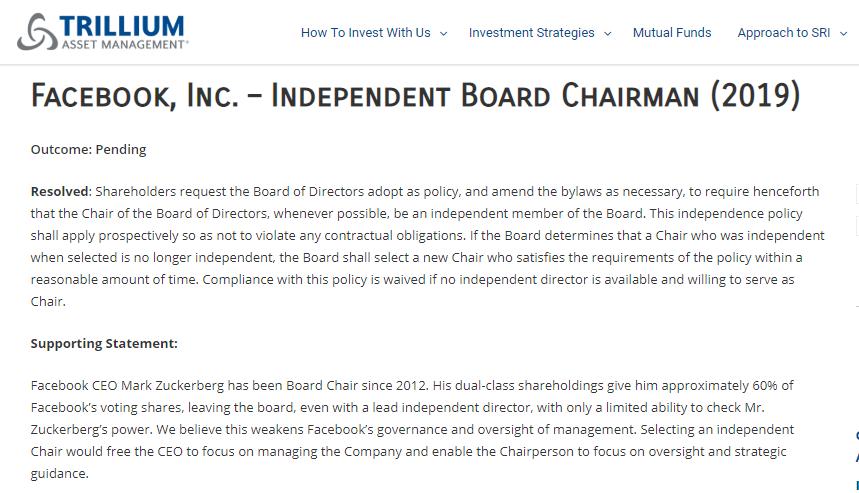Click the bold "Resolved" word
The width and height of the screenshot is (859, 493).
60,191
